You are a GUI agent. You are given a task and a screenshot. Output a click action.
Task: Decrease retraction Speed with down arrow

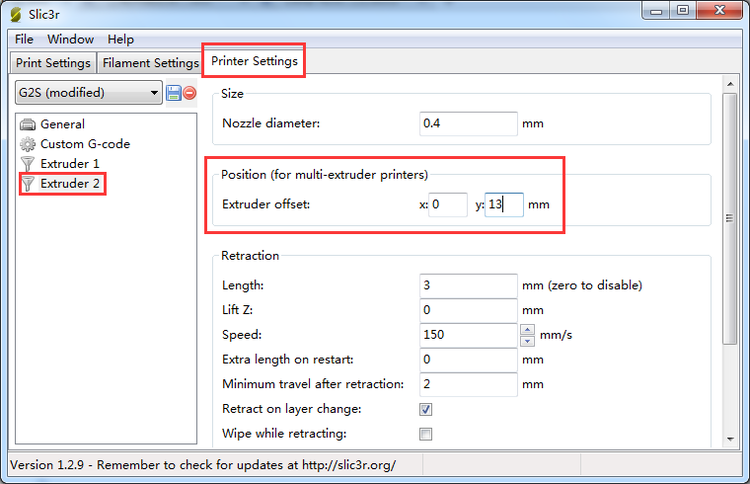click(527, 341)
